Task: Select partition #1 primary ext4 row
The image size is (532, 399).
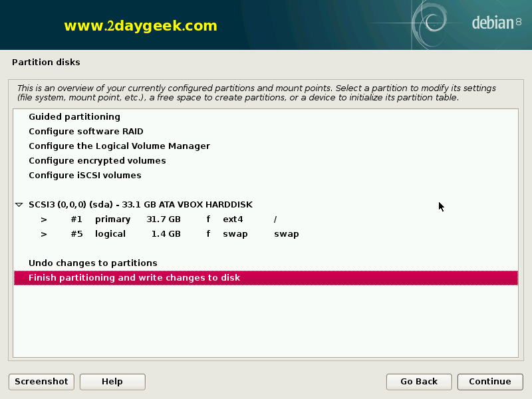Action: (x=265, y=219)
